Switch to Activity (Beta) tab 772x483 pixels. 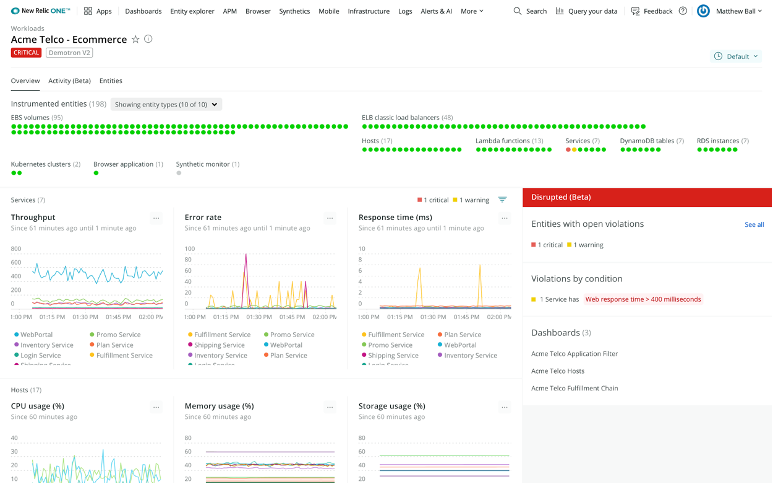[x=69, y=81]
